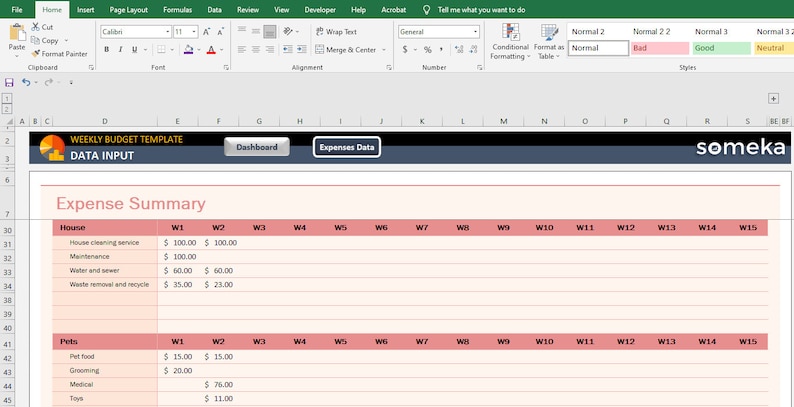
Task: Click the Expenses Data button
Action: [x=347, y=147]
